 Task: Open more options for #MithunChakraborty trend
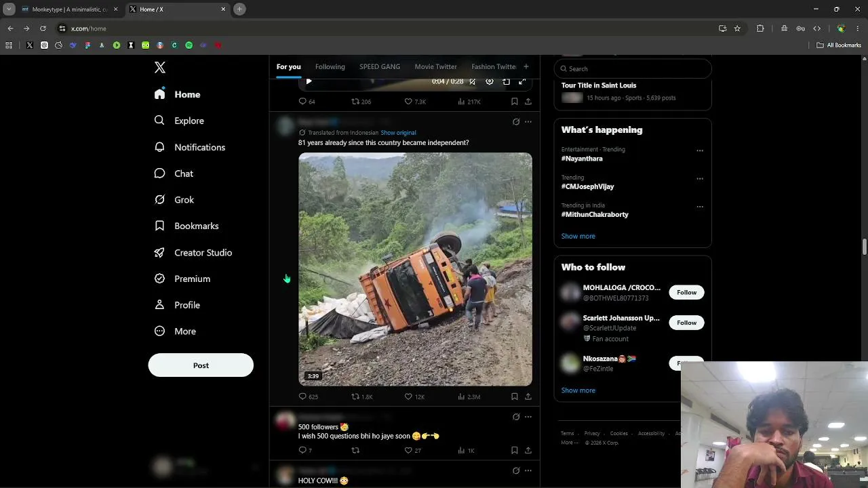pyautogui.click(x=700, y=207)
